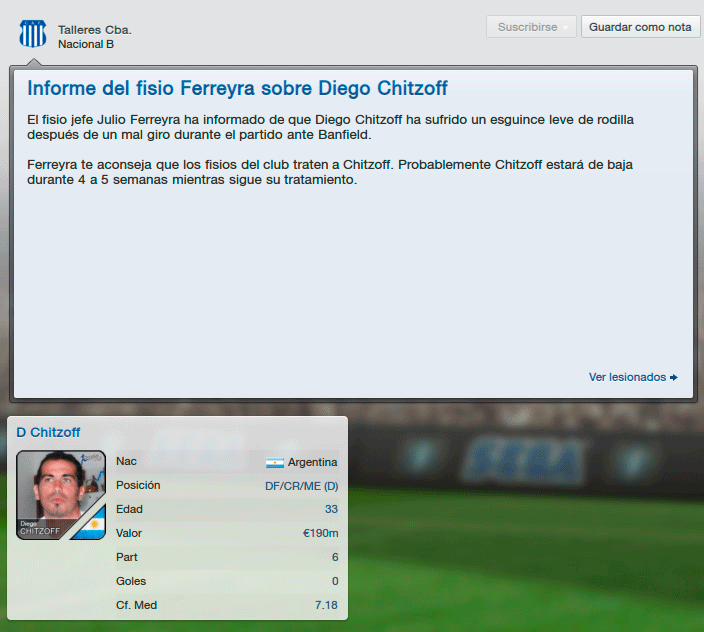
Task: Click the Goles value 0
Action: coord(335,581)
